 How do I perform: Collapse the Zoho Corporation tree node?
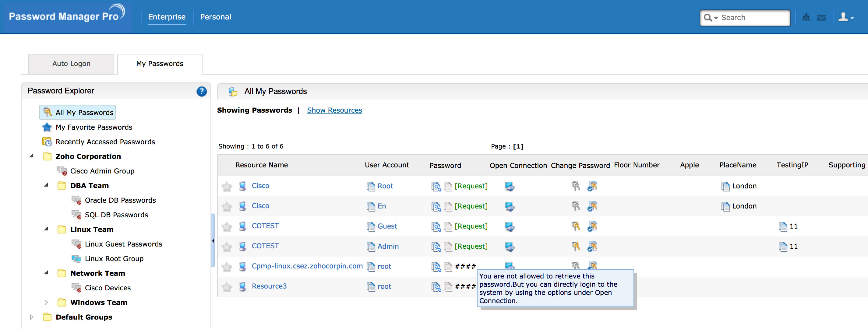32,156
